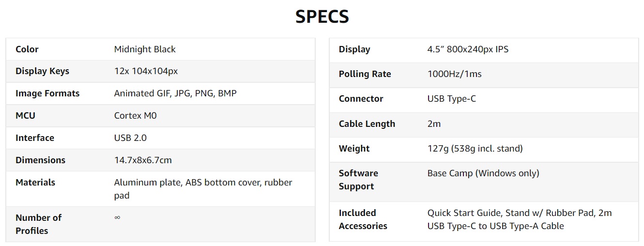Image resolution: width=644 pixels, height=246 pixels.
Task: Select the Image Formats label
Action: click(47, 93)
